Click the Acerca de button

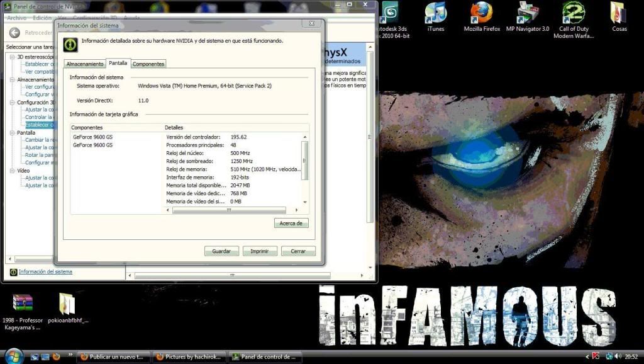click(x=291, y=223)
